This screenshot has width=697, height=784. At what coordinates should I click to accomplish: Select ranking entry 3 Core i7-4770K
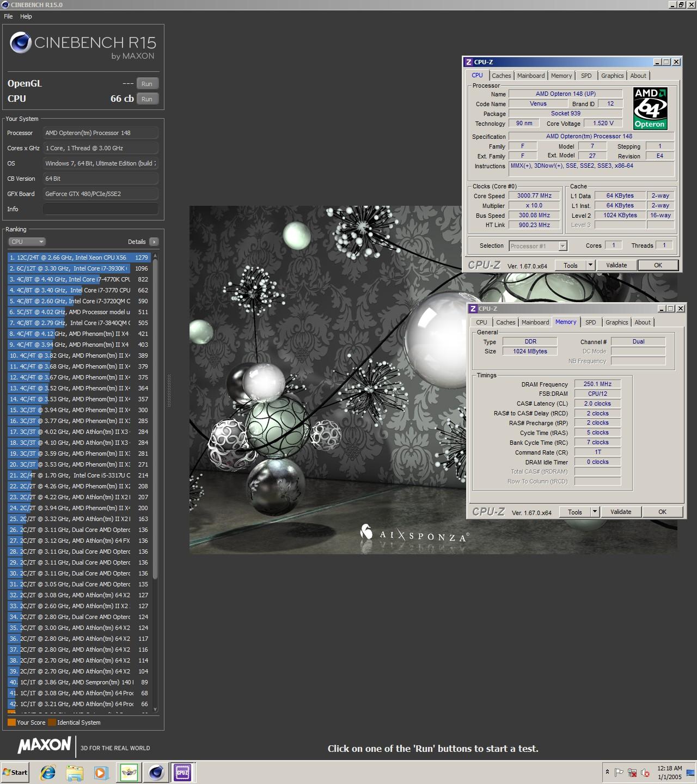pyautogui.click(x=79, y=279)
